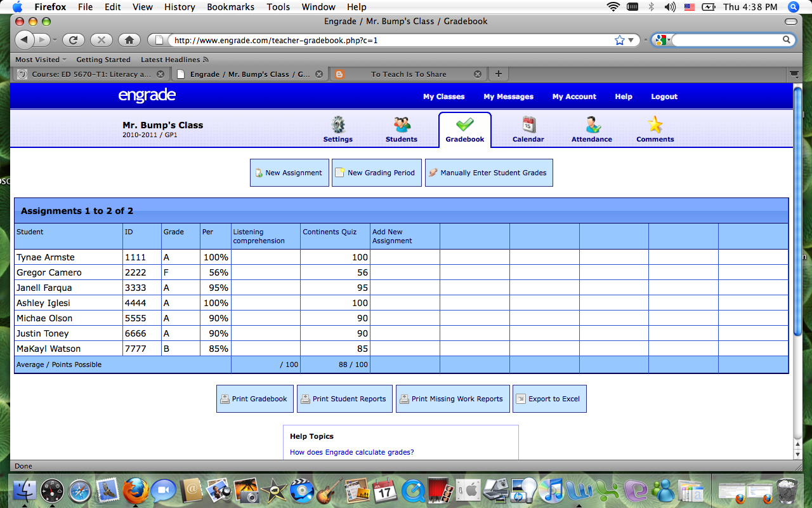Switch to the Course: ED 5670-T1 tab
This screenshot has width=812, height=508.
(91, 74)
